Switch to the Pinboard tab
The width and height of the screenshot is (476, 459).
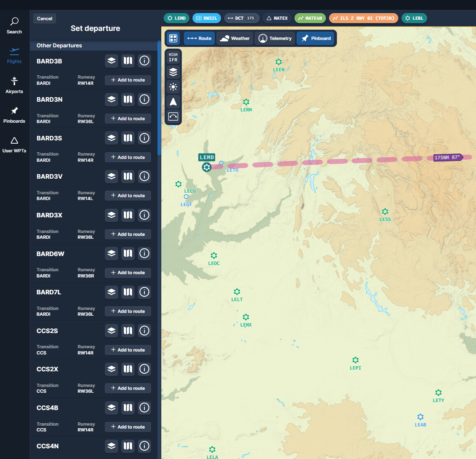point(316,38)
